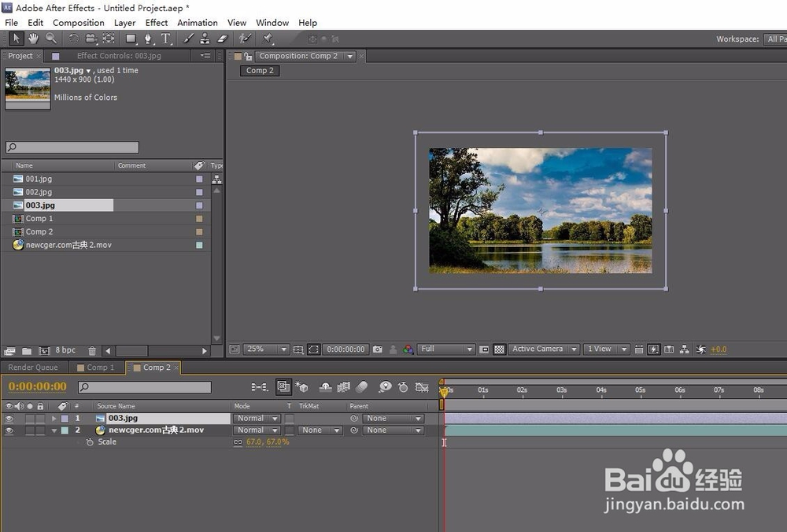
Task: Select the Unified Camera tool
Action: [91, 39]
